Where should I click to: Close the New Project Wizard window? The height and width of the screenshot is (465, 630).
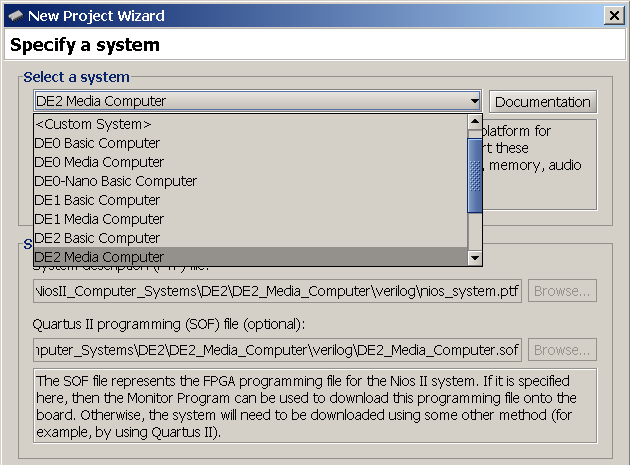[613, 16]
